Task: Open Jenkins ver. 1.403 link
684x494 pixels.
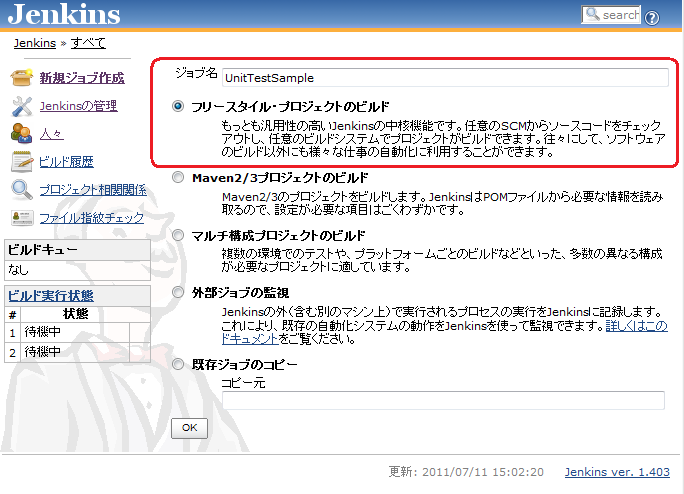Action: pos(617,472)
